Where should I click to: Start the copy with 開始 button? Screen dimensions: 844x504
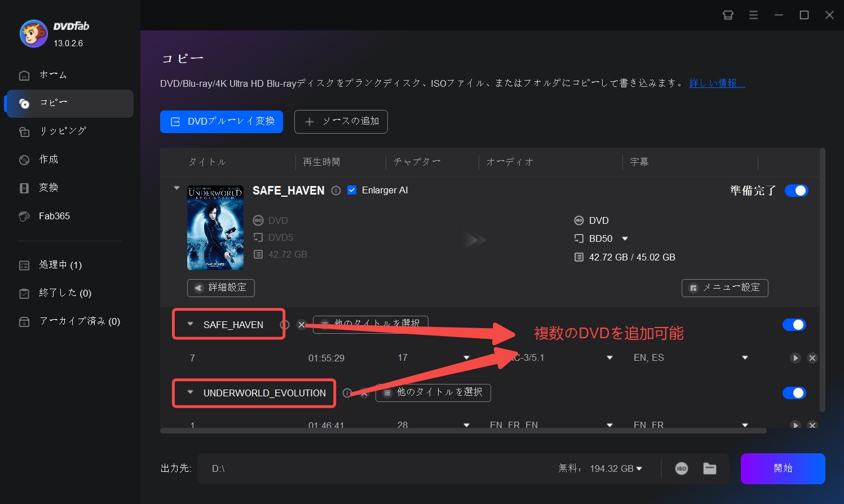click(x=783, y=468)
